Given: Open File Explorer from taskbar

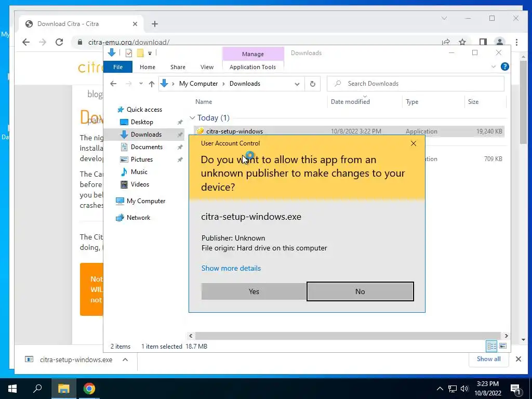Looking at the screenshot, I should click(63, 389).
